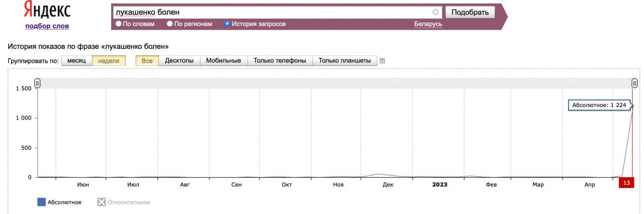Open the Беларусь region selector
Image resolution: width=644 pixels, height=214 pixels.
click(428, 24)
